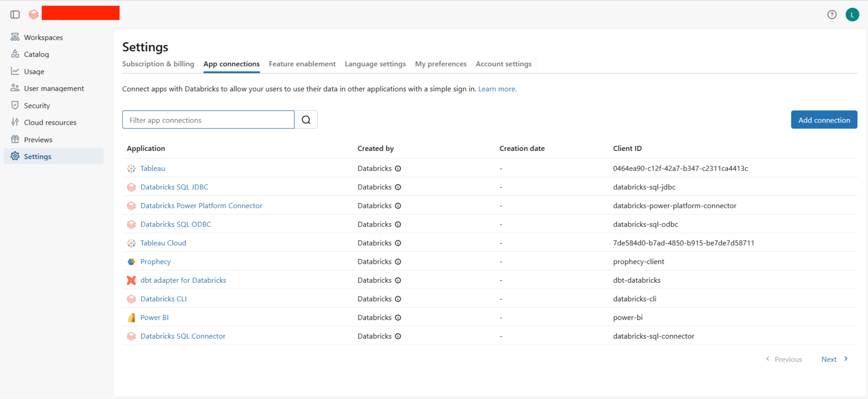This screenshot has height=399, width=868.
Task: Go to My preferences tab
Action: click(441, 64)
